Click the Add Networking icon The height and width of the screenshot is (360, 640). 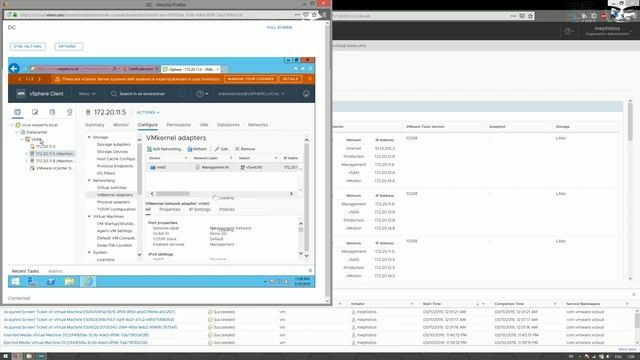149,149
